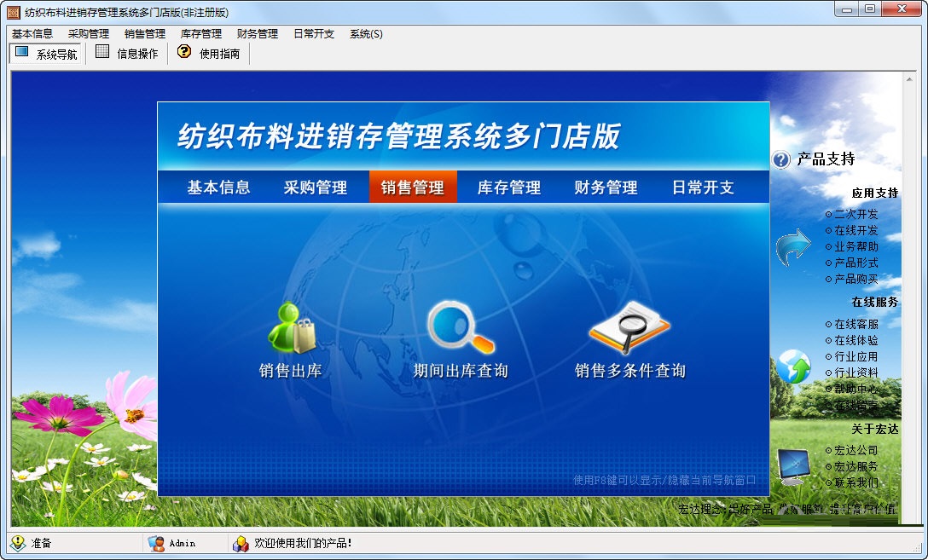
Task: Click the 应用支持 section heading
Action: pyautogui.click(x=875, y=193)
